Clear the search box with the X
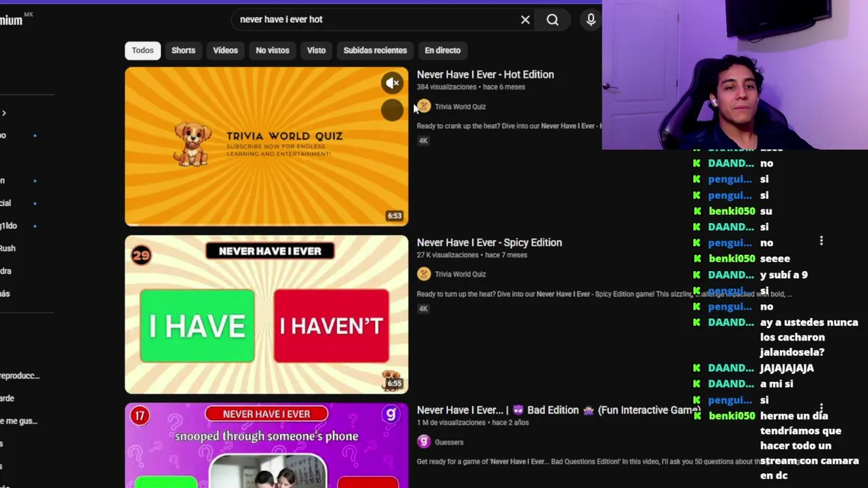This screenshot has width=868, height=488. (525, 20)
